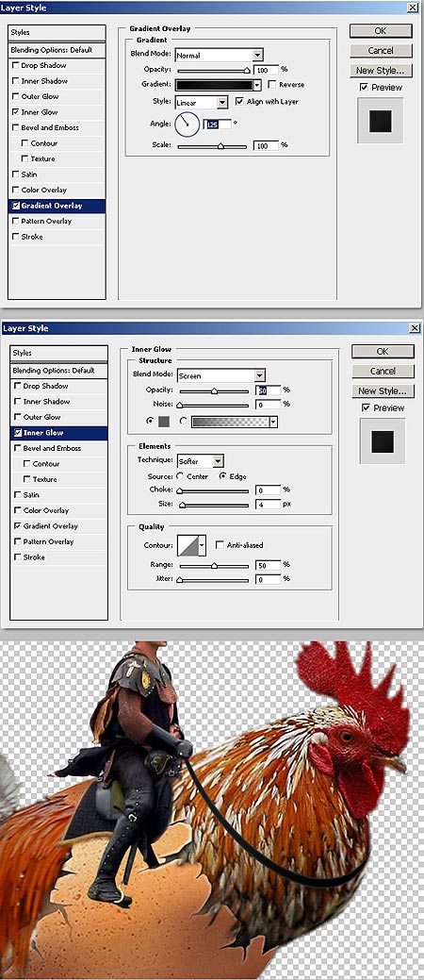424x980 pixels.
Task: Click the black gradient preview bar
Action: tap(214, 85)
